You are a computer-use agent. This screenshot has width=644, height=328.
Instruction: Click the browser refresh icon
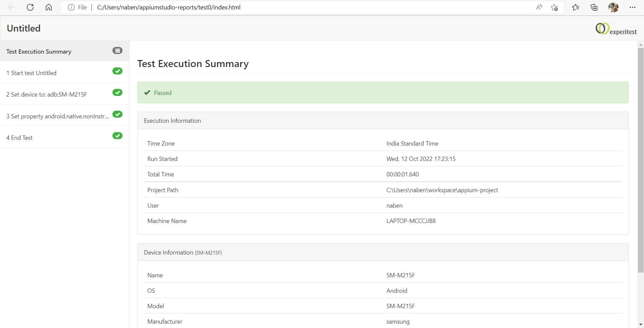pyautogui.click(x=30, y=7)
